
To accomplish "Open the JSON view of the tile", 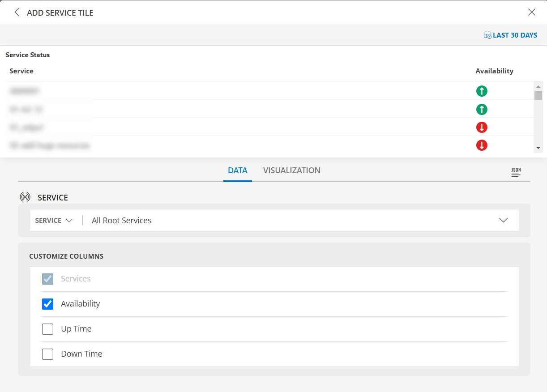I will tap(516, 172).
